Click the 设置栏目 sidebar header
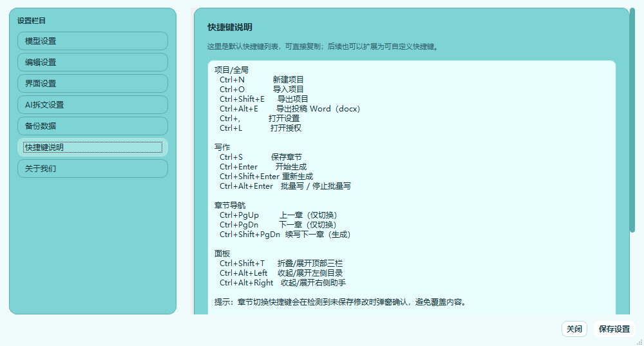 coord(32,21)
